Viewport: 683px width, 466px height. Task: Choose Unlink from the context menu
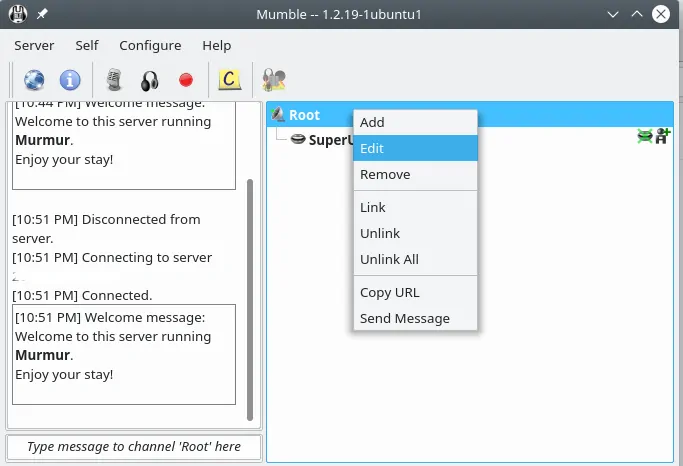pos(416,233)
